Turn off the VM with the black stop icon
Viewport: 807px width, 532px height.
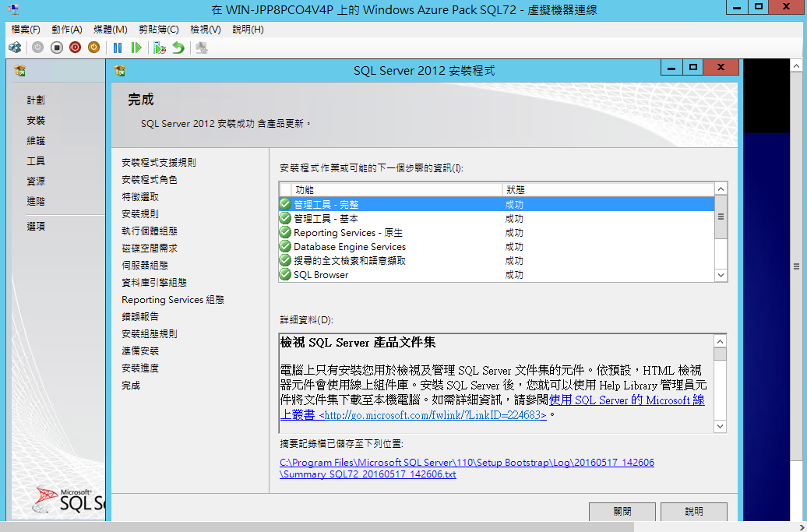click(x=57, y=48)
